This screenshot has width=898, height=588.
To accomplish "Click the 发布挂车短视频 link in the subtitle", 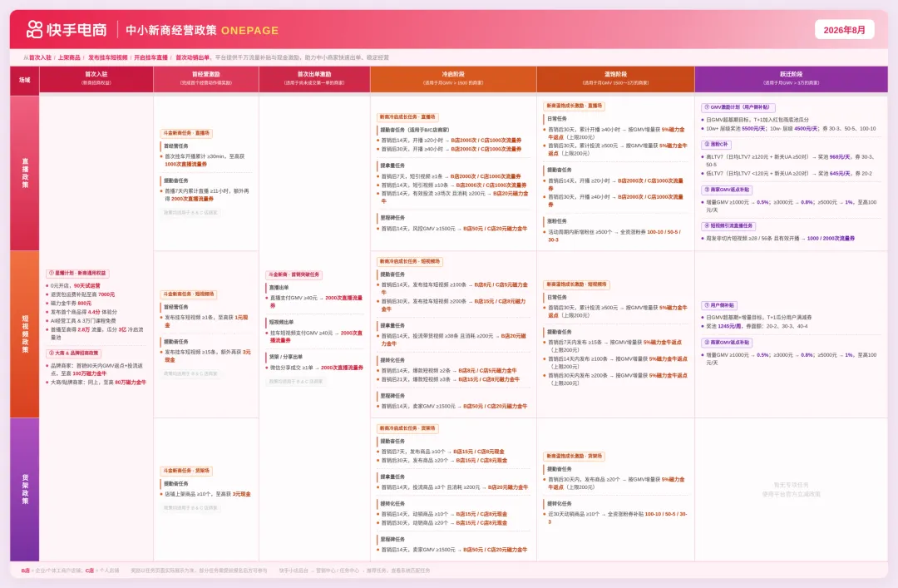I will pyautogui.click(x=107, y=57).
